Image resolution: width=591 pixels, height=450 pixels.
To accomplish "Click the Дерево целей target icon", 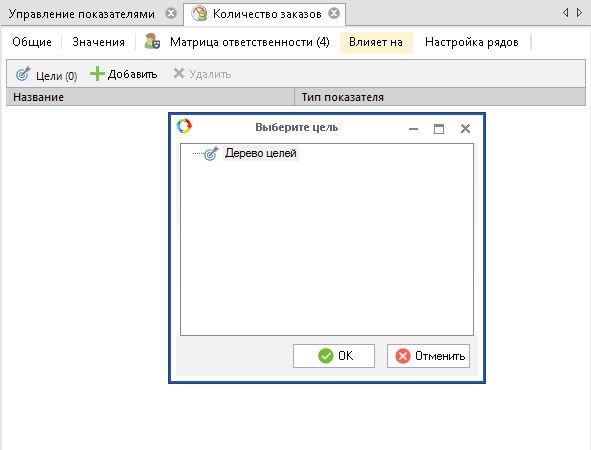I will [x=211, y=153].
